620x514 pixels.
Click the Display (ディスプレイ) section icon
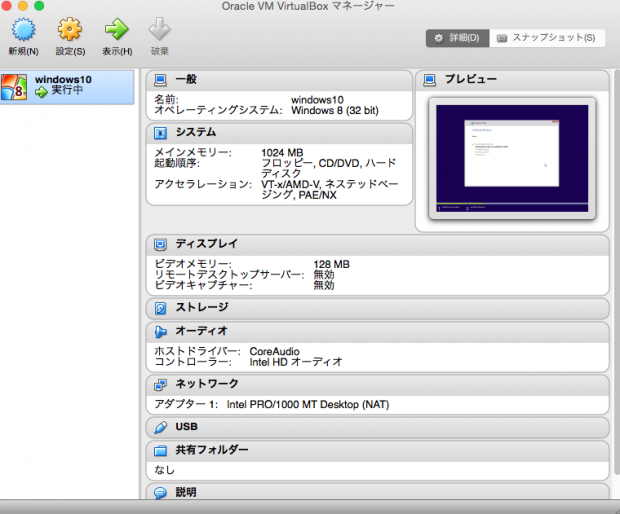click(160, 245)
